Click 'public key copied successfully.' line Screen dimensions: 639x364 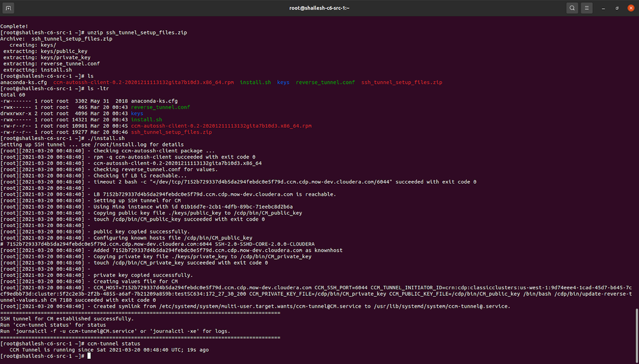tap(95, 232)
